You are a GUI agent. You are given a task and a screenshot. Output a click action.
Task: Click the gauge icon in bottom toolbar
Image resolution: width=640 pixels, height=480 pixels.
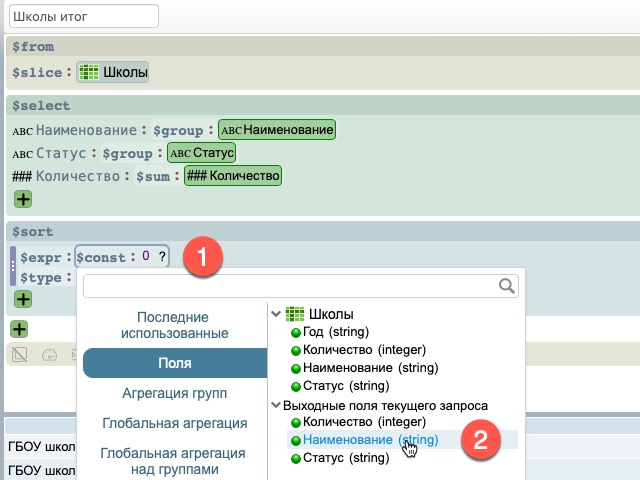[x=49, y=354]
